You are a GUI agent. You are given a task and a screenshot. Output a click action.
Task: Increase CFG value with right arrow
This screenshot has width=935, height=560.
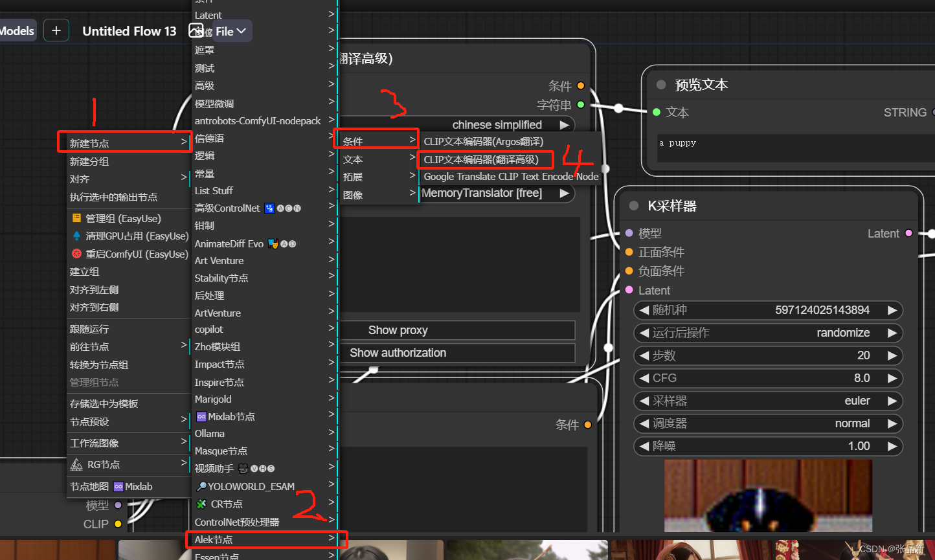pos(892,378)
